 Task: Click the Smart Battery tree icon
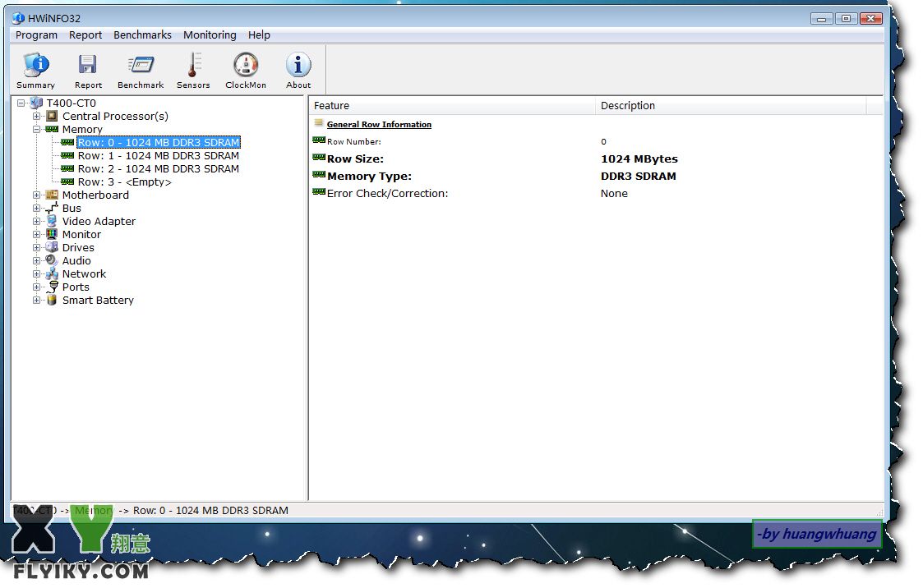[52, 300]
